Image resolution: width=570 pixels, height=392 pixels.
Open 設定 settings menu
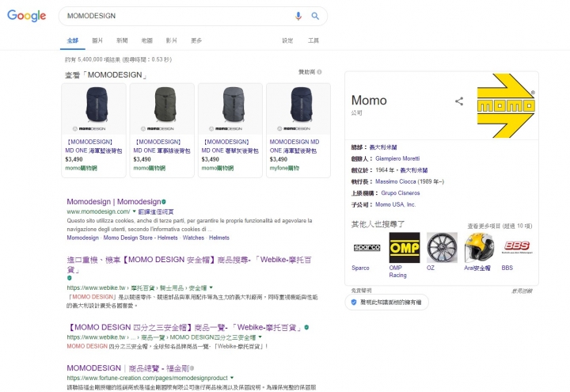(287, 40)
